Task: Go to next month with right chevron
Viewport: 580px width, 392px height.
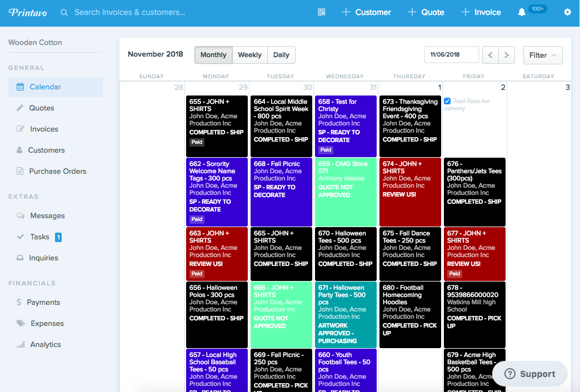Action: (507, 55)
